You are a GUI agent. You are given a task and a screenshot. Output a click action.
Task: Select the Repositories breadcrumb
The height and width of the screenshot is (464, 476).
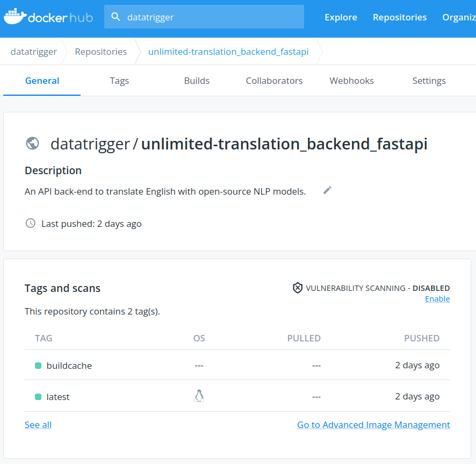point(101,52)
